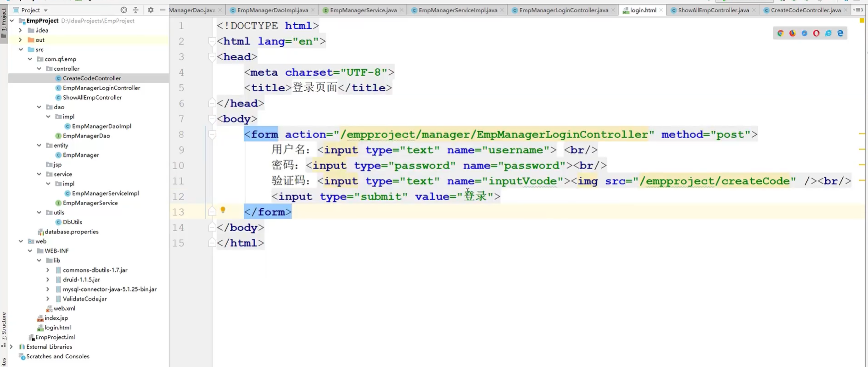Close the EmpManagerService.java tab
This screenshot has height=367, width=868.
[x=402, y=10]
